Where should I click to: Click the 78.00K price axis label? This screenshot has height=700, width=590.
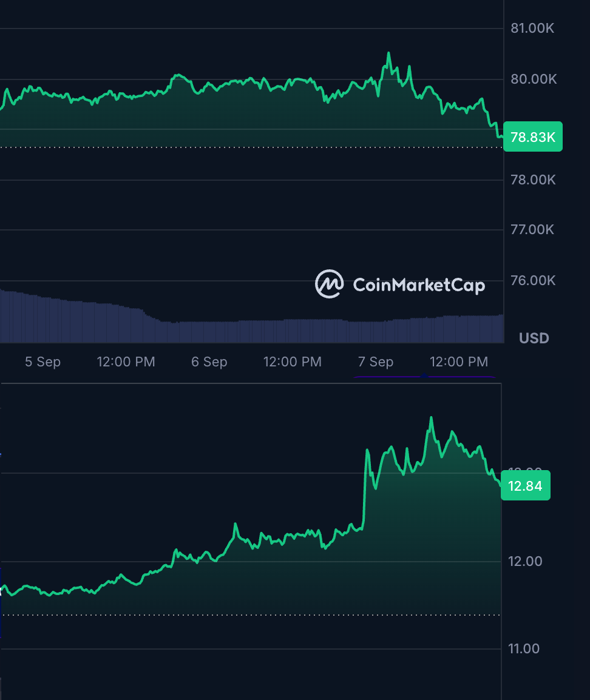point(534,180)
